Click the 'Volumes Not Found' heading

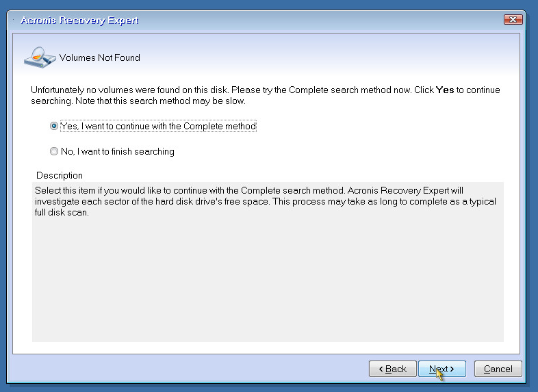pyautogui.click(x=100, y=58)
